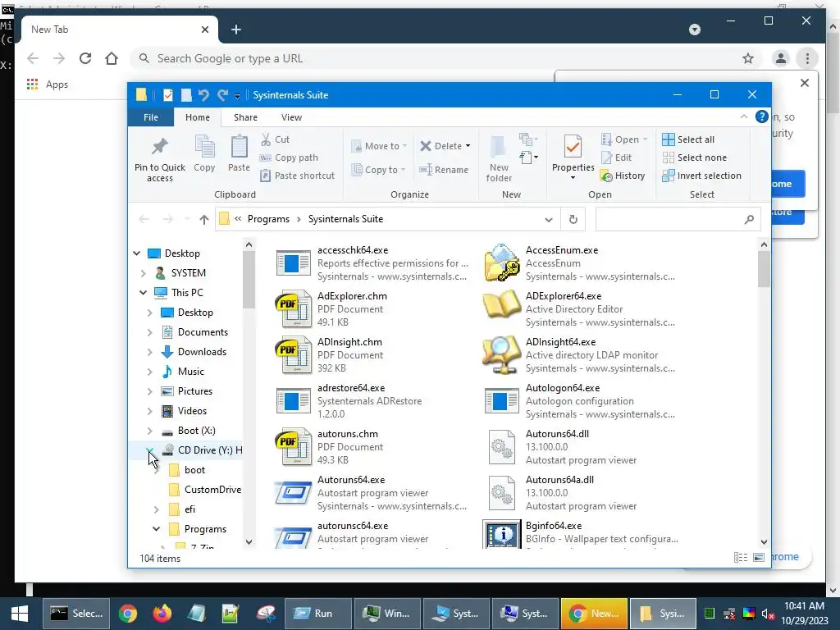Click navigation pane scroll down arrow
Viewport: 840px width, 630px height.
click(249, 542)
